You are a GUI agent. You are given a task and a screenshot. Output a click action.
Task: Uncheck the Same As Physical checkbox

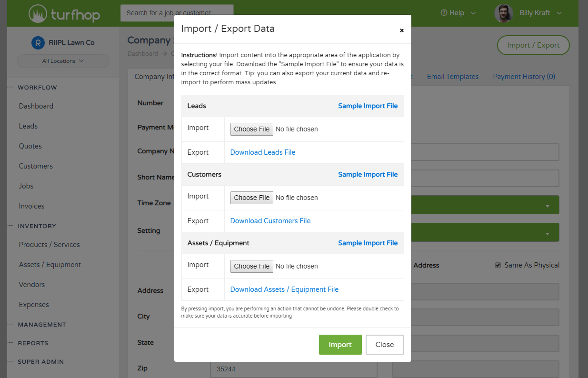(498, 265)
